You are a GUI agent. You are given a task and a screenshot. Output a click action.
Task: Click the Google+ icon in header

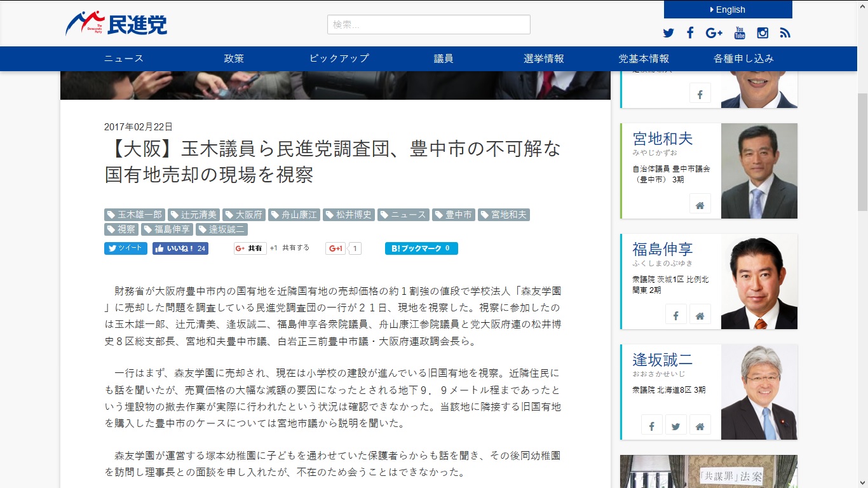[714, 33]
